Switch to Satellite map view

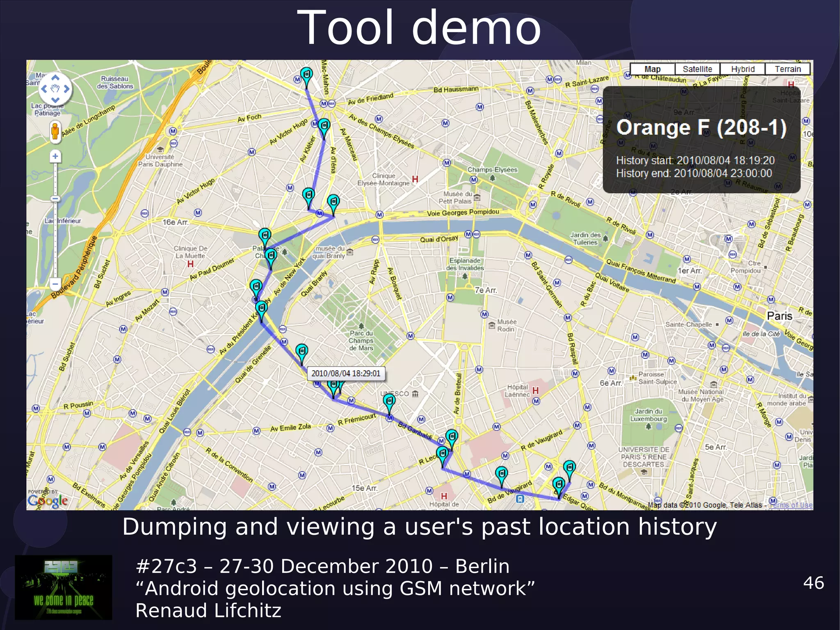[x=697, y=69]
